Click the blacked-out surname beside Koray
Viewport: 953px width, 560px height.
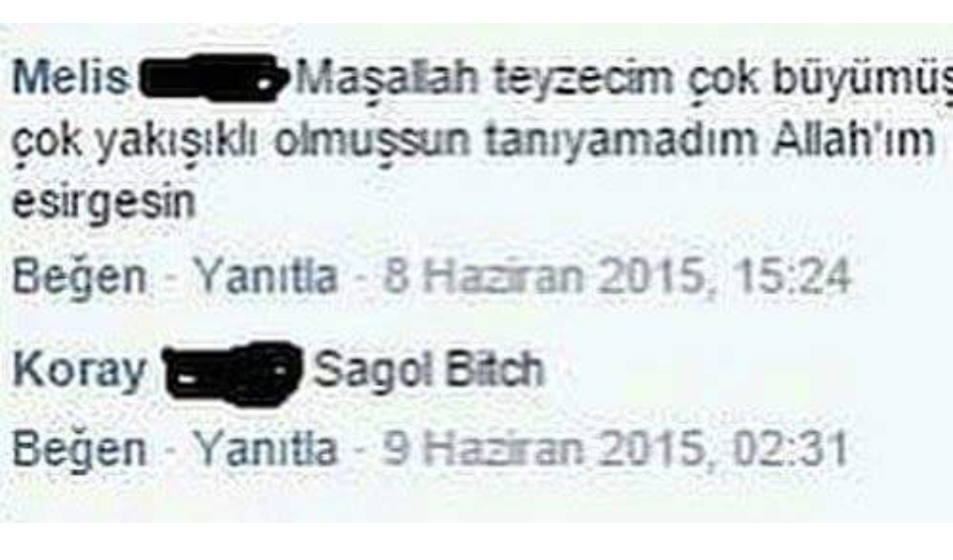point(233,373)
